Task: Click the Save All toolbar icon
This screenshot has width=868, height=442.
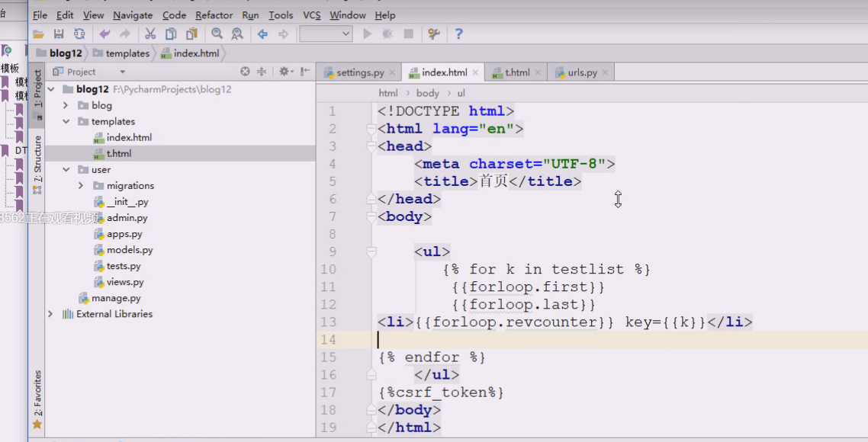Action: [x=59, y=34]
